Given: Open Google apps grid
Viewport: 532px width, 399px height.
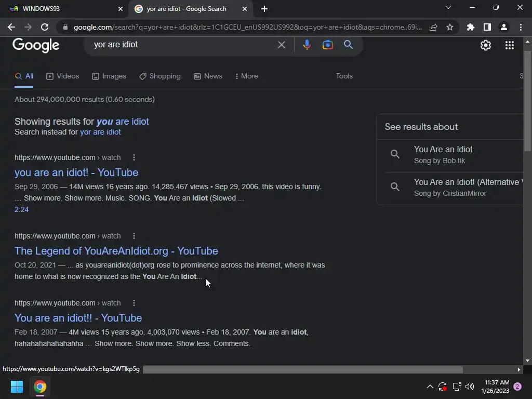Looking at the screenshot, I should click(510, 45).
